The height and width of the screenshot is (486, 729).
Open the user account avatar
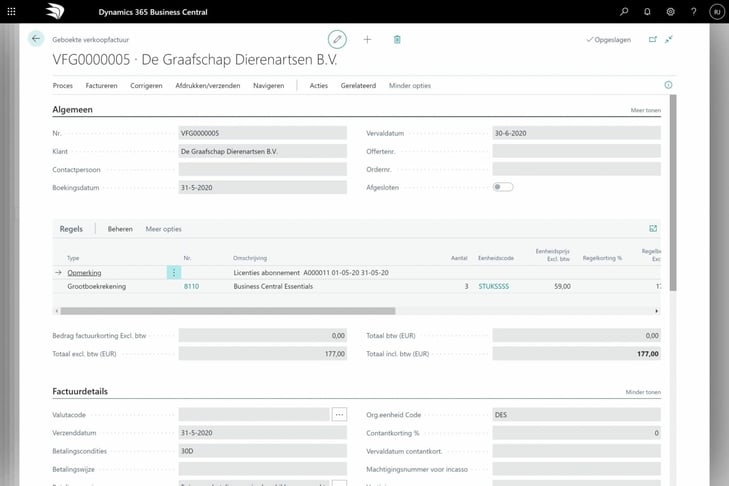[x=717, y=12]
